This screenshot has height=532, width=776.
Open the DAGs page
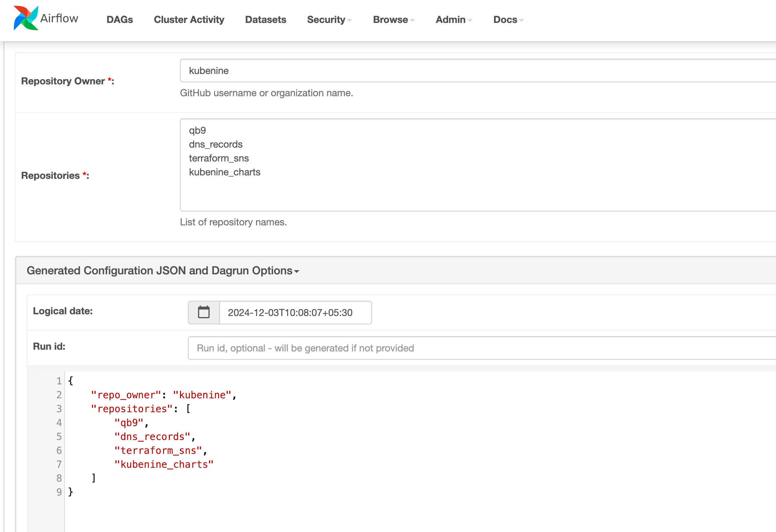[119, 20]
